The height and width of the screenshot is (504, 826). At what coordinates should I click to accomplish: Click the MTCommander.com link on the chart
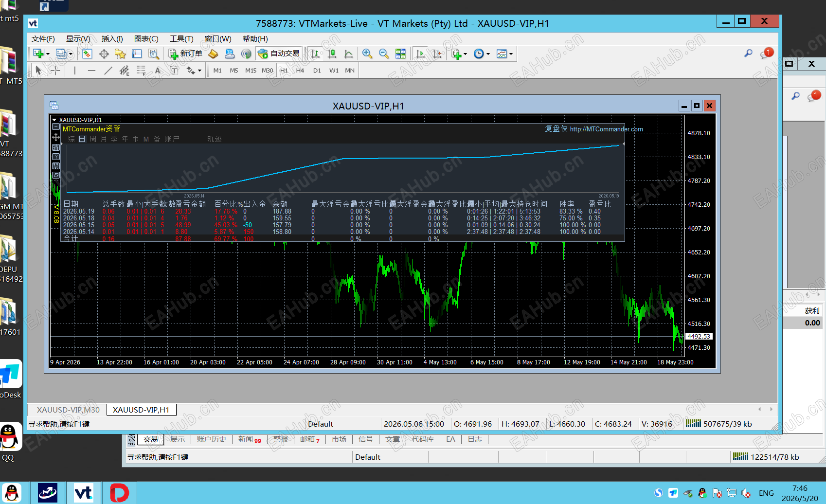coord(607,129)
